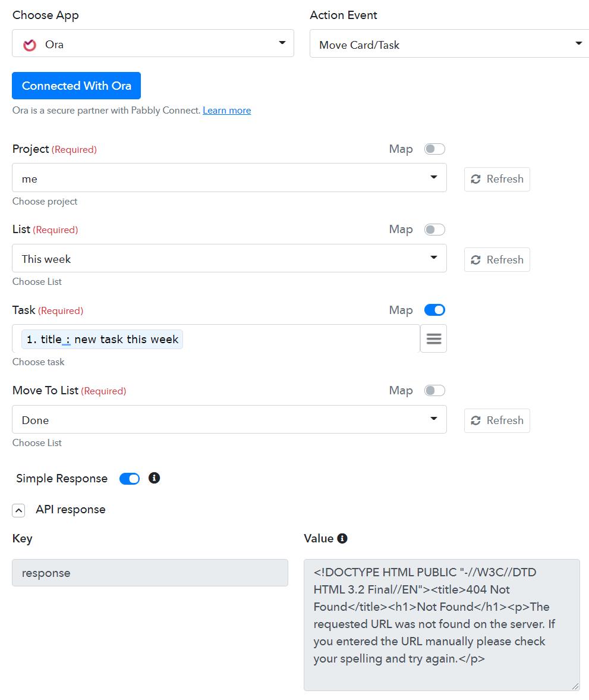
Task: Open the Choose App dropdown
Action: [153, 44]
